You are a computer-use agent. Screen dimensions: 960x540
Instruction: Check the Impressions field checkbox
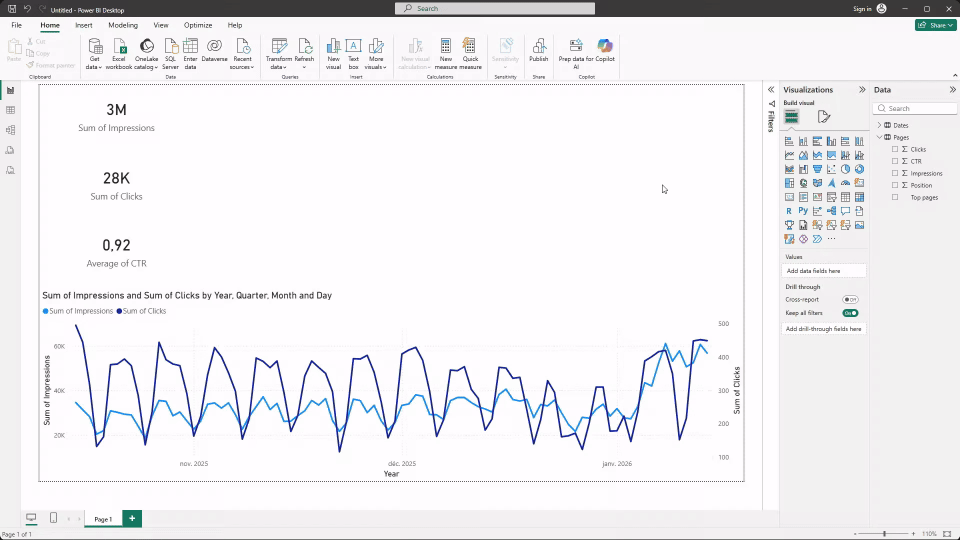(895, 173)
